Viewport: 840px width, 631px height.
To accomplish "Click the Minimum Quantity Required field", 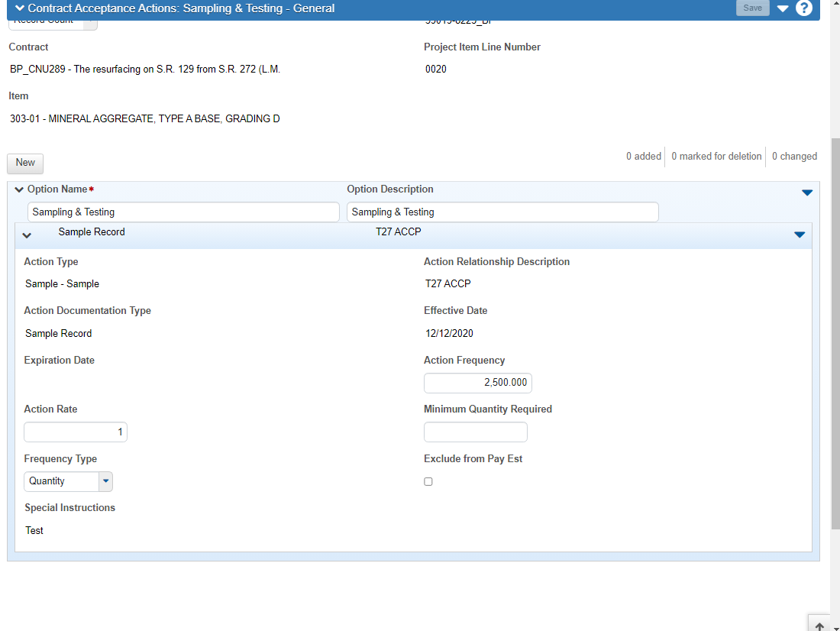I will [x=475, y=432].
